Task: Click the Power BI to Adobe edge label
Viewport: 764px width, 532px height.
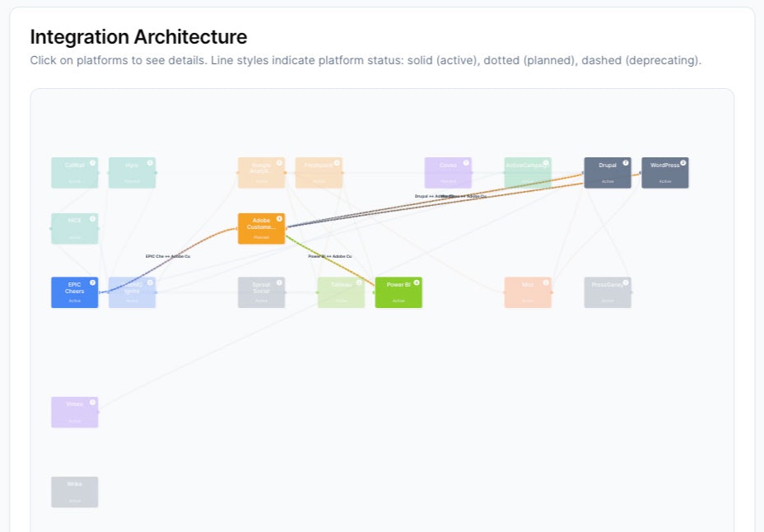Action: tap(330, 256)
